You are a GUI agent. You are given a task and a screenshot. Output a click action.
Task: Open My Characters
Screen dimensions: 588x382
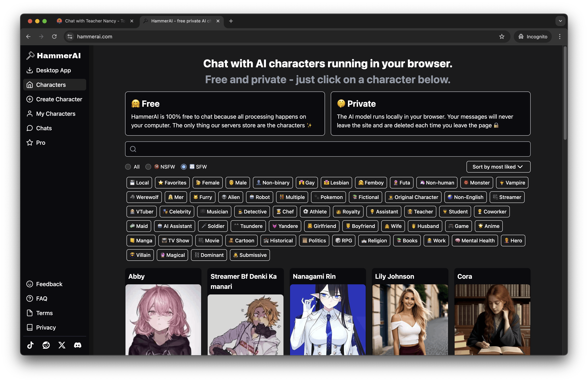(56, 114)
